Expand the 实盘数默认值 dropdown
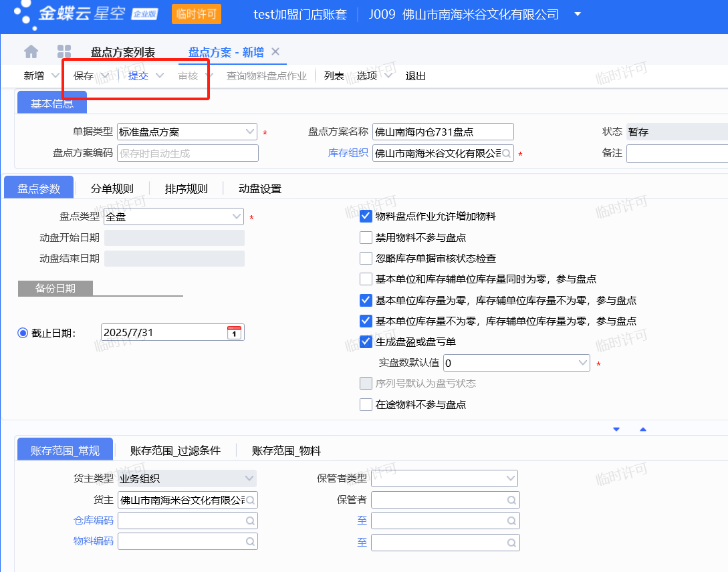728x572 pixels. [582, 363]
